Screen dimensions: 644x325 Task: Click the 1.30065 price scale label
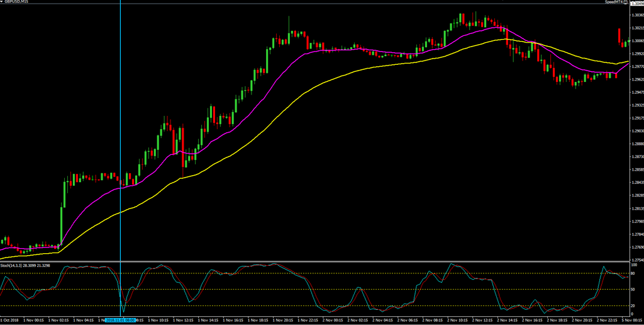pyautogui.click(x=637, y=41)
